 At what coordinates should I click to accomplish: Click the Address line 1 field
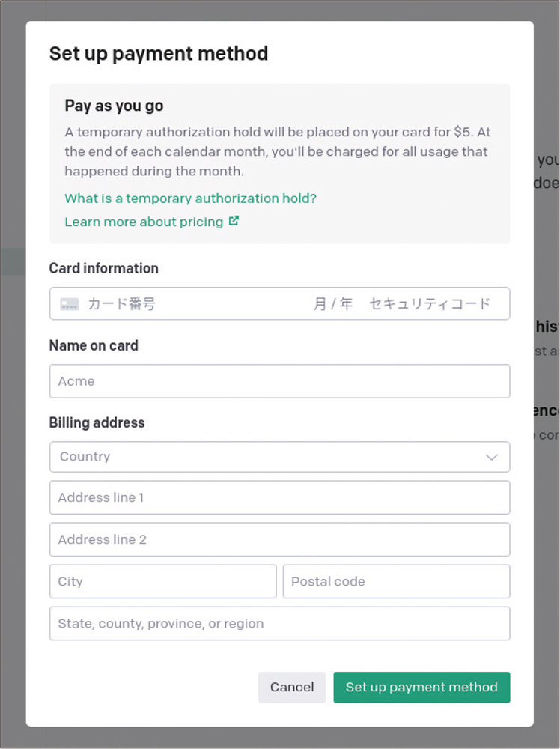click(x=279, y=497)
